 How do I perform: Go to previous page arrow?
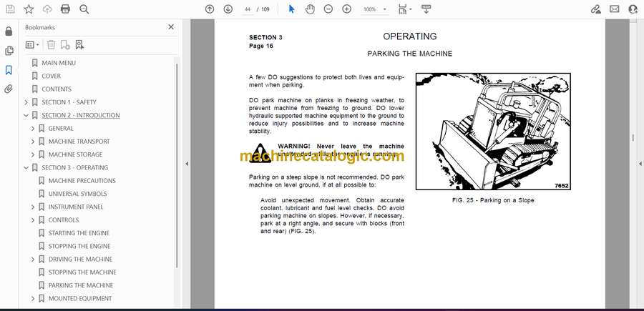point(210,9)
